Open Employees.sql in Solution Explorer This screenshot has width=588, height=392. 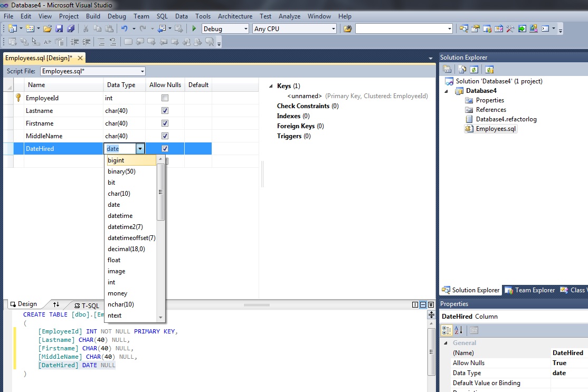point(496,129)
